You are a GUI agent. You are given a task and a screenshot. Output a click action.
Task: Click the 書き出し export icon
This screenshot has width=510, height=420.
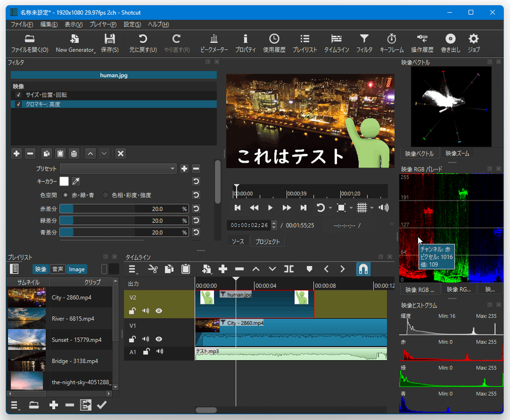(450, 43)
